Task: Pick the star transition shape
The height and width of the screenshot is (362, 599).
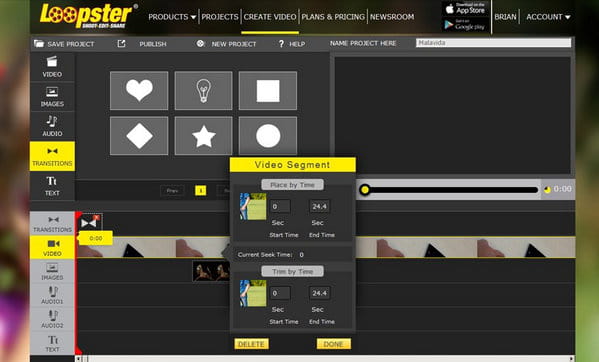Action: pos(203,136)
